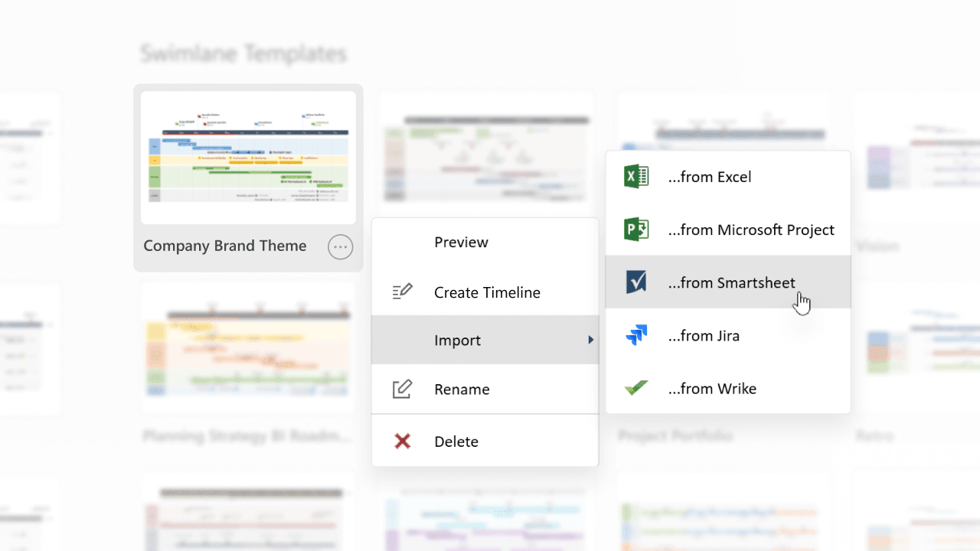Click the Excel icon in the import submenu
Screen dimensions: 980x551
click(x=636, y=177)
